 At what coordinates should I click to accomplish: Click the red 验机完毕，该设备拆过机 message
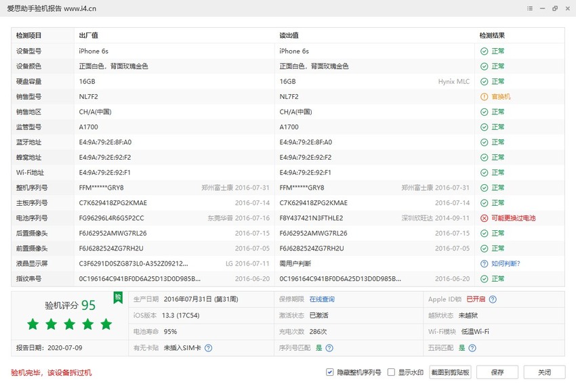[x=52, y=373]
